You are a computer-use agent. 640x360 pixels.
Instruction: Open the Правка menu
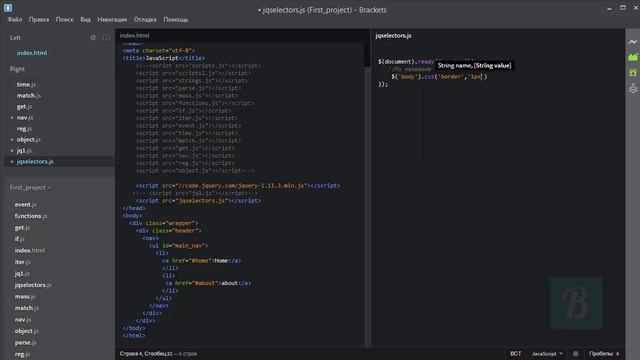(39, 20)
